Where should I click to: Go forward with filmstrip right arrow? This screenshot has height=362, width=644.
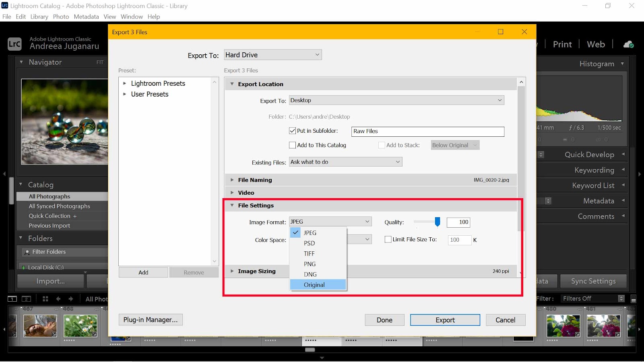click(71, 299)
